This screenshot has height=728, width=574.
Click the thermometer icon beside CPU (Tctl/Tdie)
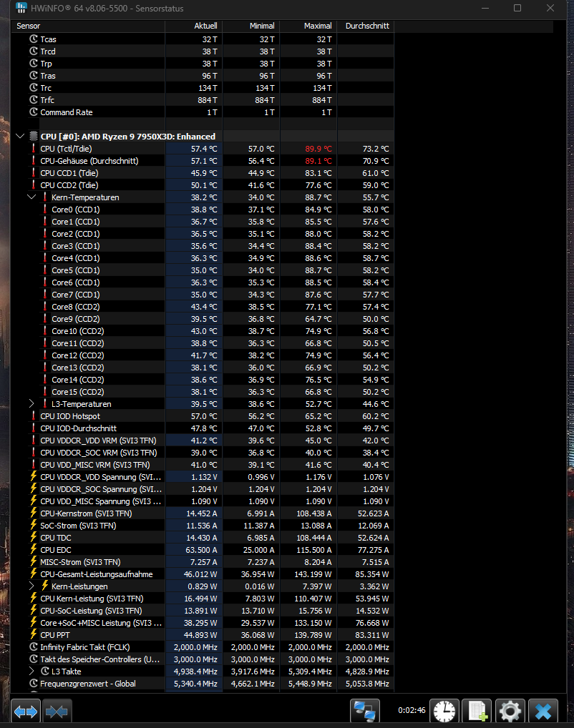[x=34, y=149]
